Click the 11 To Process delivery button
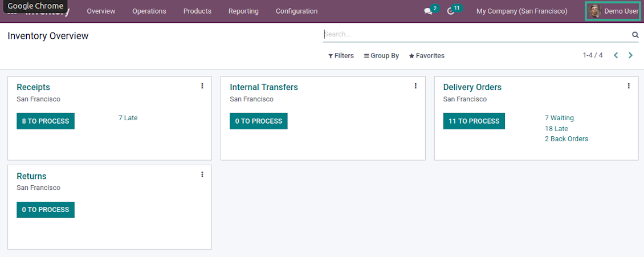 pyautogui.click(x=474, y=121)
